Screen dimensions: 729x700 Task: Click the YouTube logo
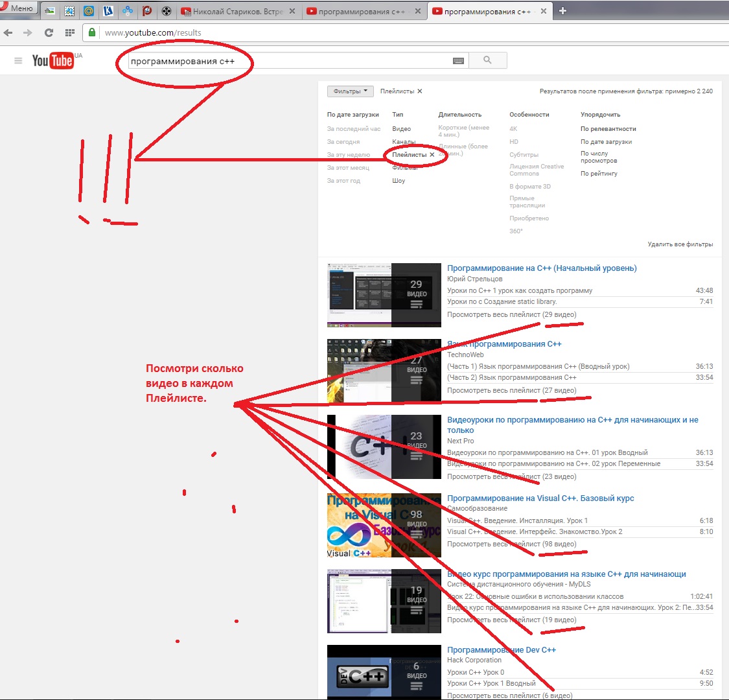pyautogui.click(x=52, y=60)
